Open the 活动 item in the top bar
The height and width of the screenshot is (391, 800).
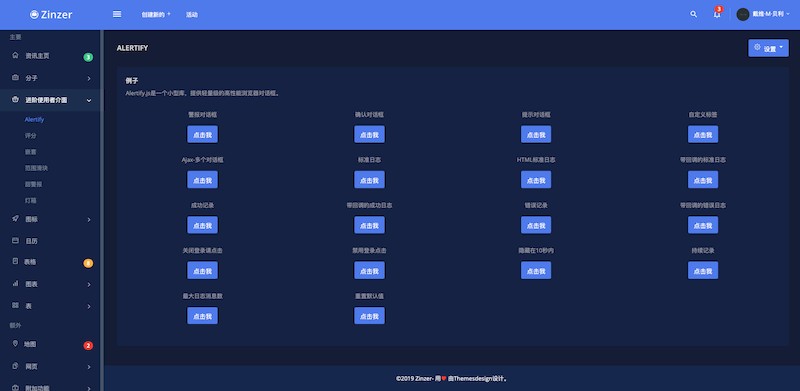tap(192, 15)
